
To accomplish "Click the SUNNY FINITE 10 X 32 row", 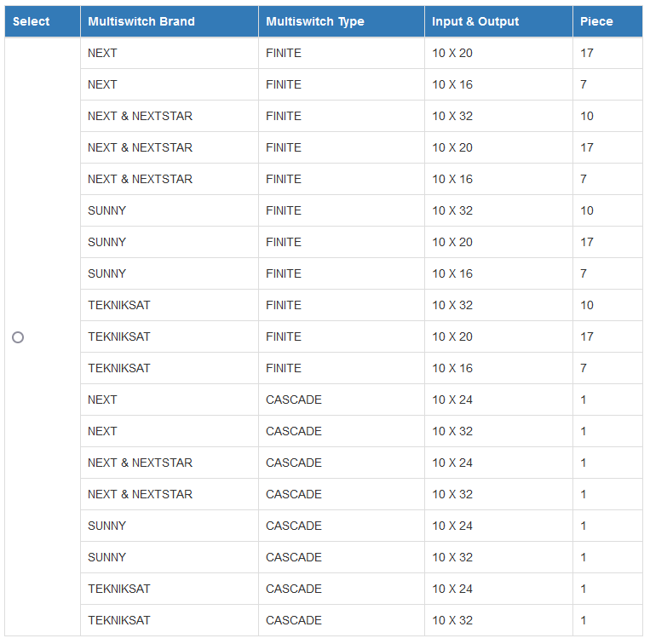I will tap(361, 210).
